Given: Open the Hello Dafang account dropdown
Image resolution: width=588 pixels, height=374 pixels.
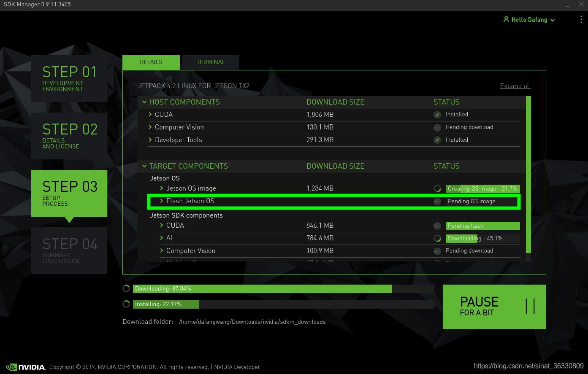Looking at the screenshot, I should [529, 20].
